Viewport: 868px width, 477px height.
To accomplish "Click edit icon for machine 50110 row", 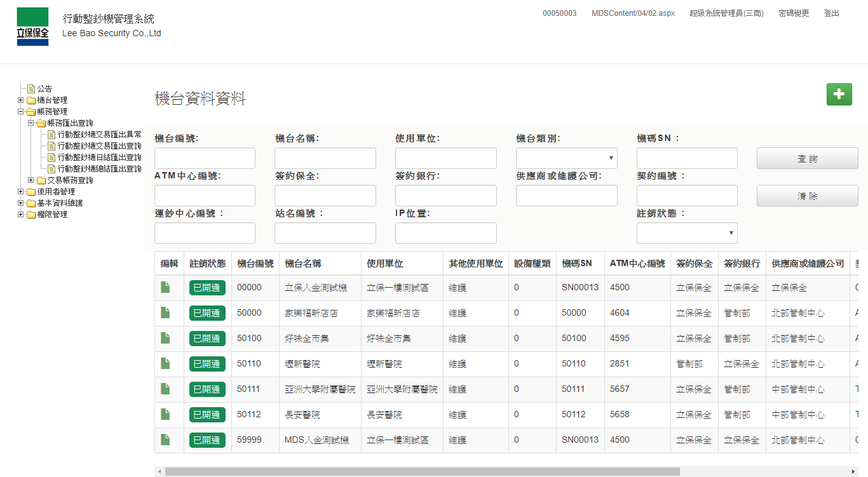I will pyautogui.click(x=165, y=363).
